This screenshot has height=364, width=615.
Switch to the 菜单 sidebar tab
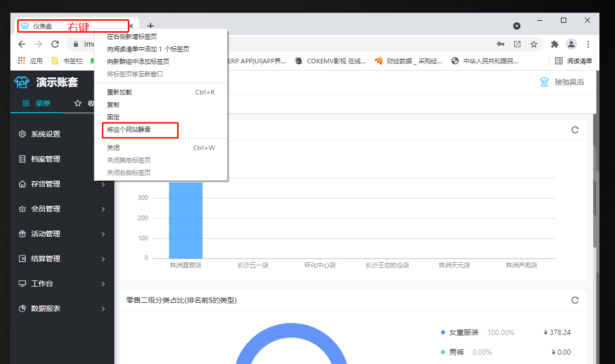click(x=36, y=103)
